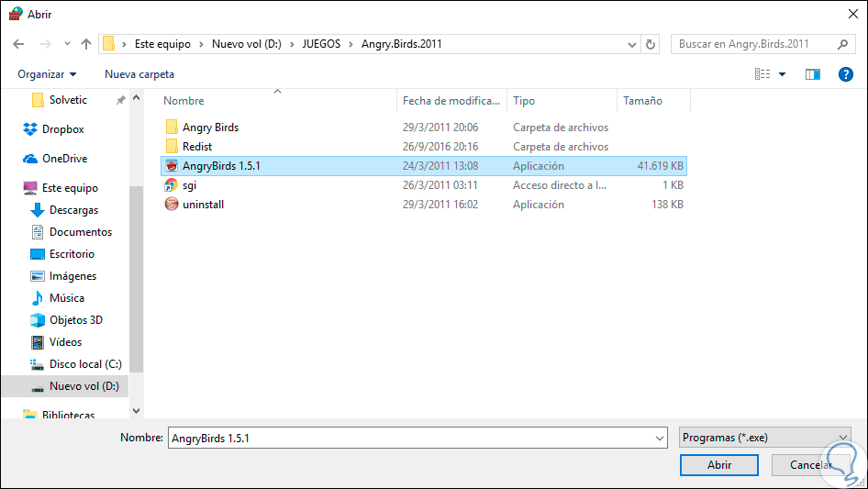Image resolution: width=868 pixels, height=489 pixels.
Task: Click the 41.619 KB size cell
Action: (x=660, y=165)
